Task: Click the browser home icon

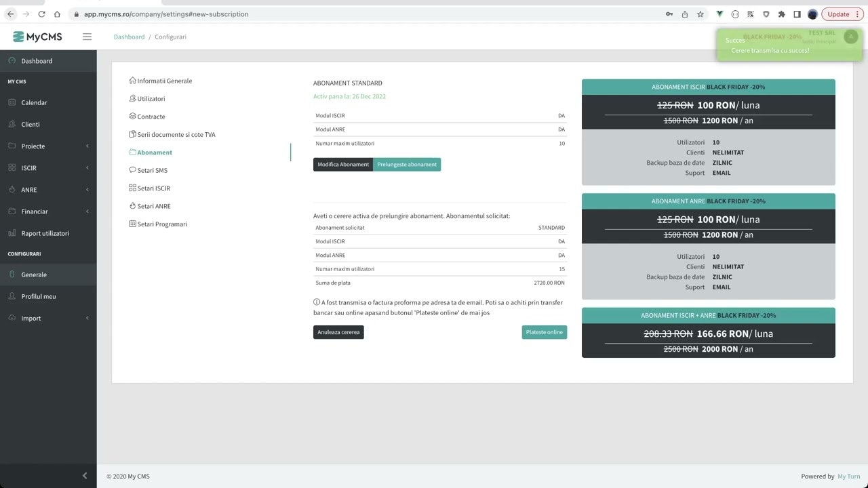Action: tap(58, 14)
